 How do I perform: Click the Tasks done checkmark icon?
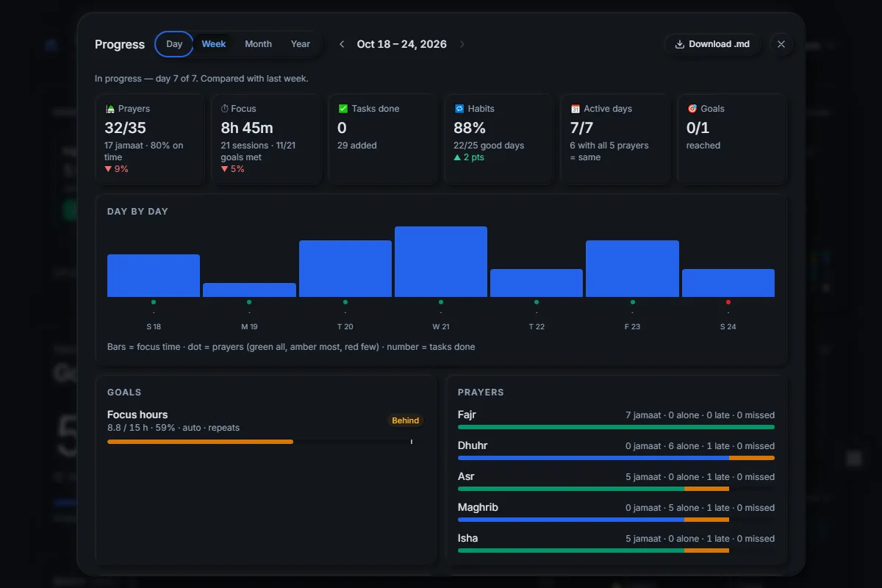coord(343,109)
